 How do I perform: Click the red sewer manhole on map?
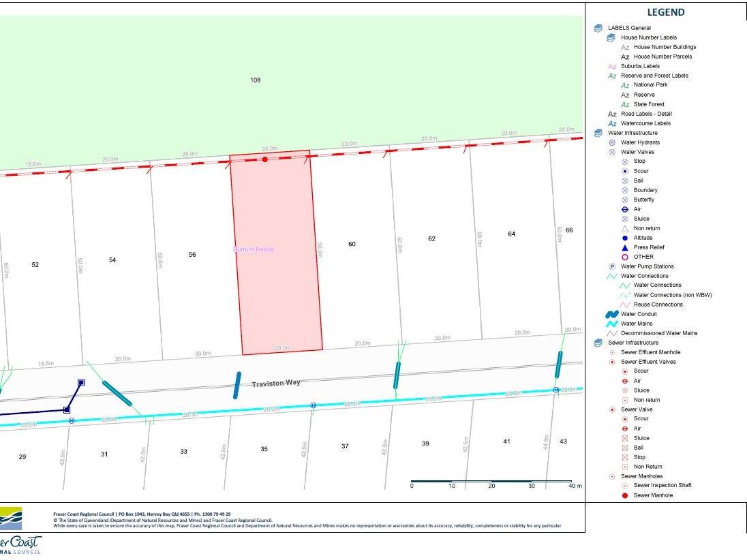pos(265,159)
